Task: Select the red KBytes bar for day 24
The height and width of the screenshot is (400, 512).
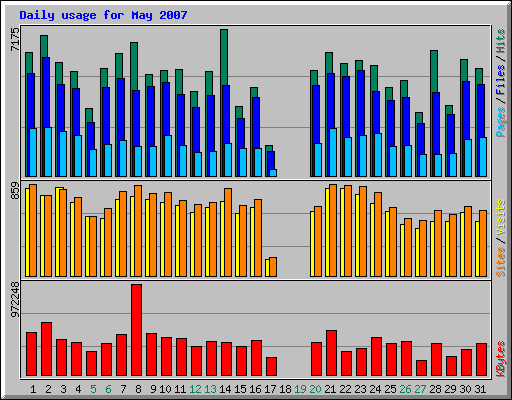Action: 376,357
